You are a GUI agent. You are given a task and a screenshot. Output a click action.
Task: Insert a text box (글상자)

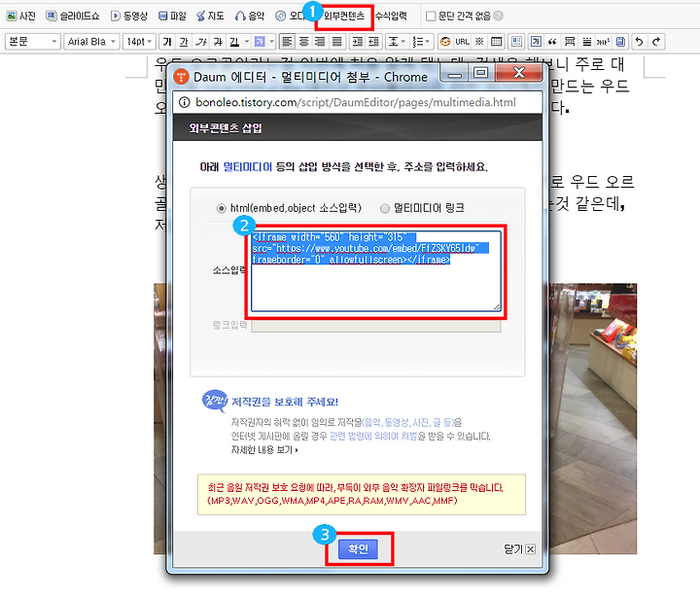(536, 42)
